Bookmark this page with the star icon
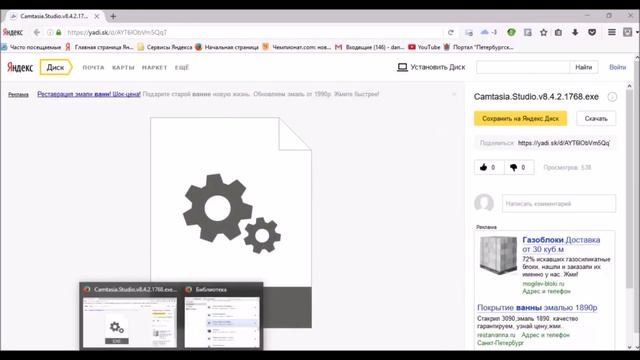The image size is (640, 360). point(543,32)
